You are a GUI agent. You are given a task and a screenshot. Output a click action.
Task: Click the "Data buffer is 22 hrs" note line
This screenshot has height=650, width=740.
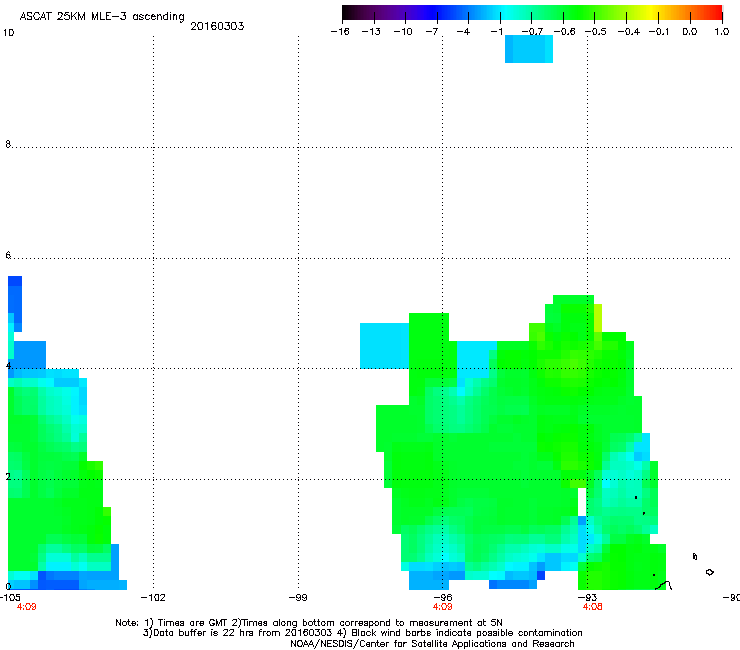(362, 633)
